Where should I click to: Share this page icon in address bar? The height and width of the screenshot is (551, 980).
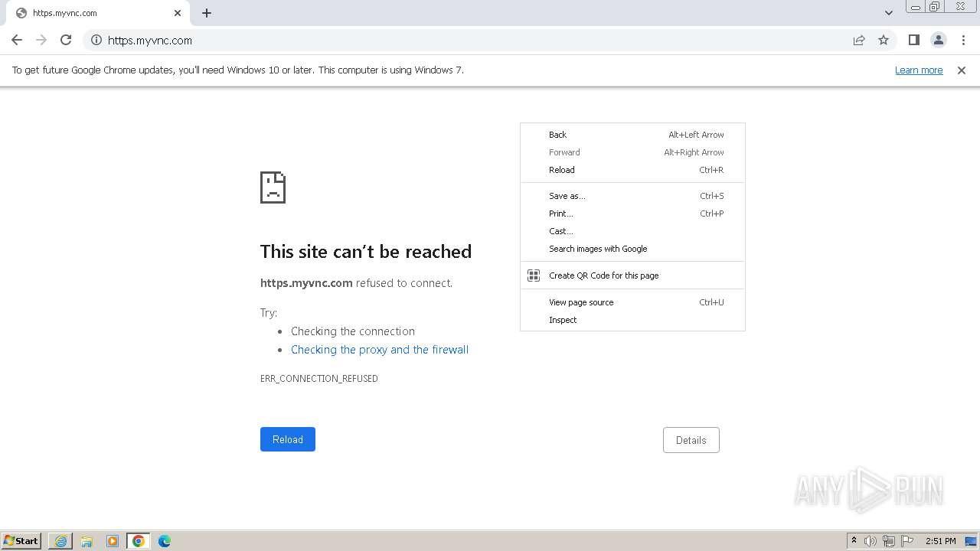(859, 40)
